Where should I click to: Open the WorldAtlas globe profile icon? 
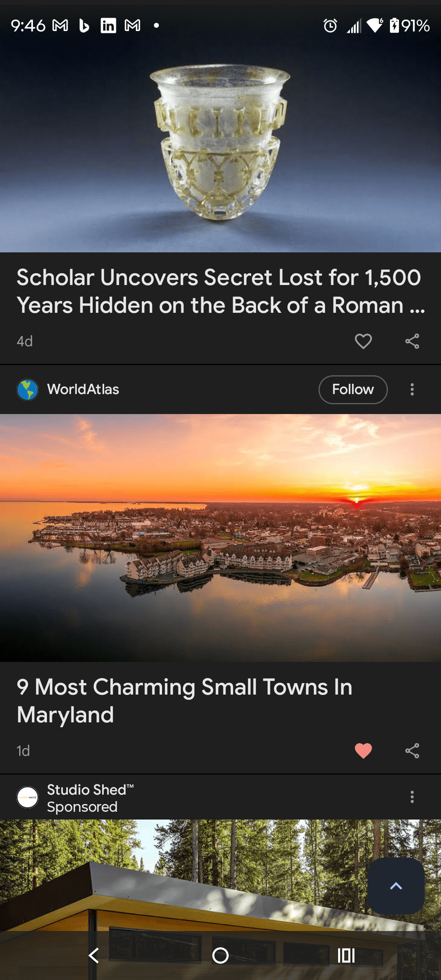coord(27,390)
